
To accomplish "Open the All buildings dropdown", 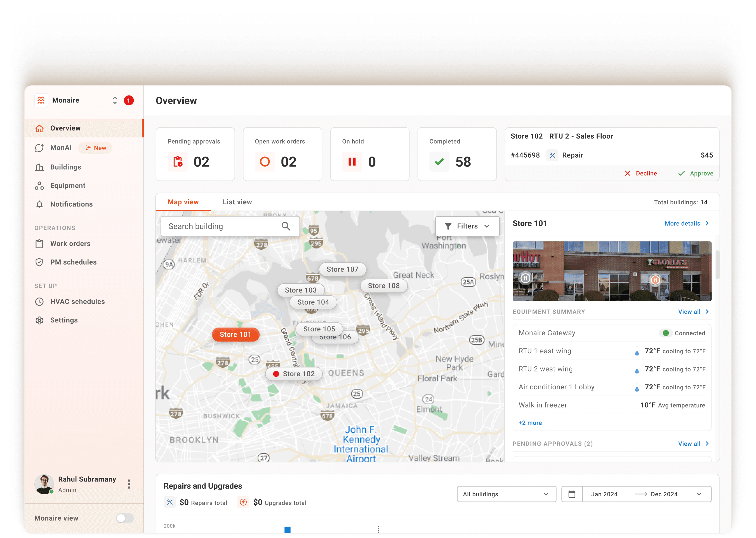I will pyautogui.click(x=506, y=494).
